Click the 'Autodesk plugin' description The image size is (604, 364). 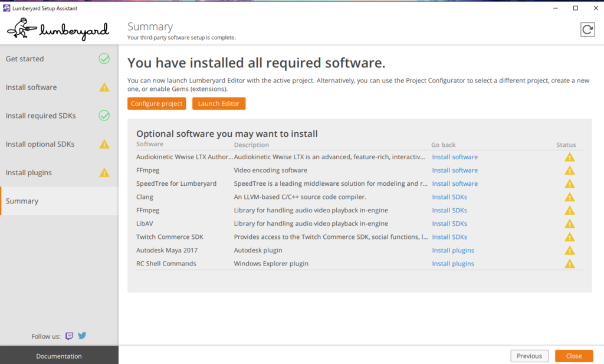pos(258,250)
